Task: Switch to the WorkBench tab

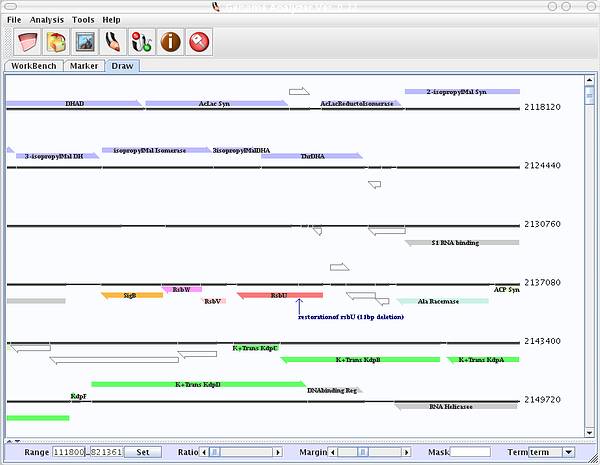Action: tap(33, 66)
